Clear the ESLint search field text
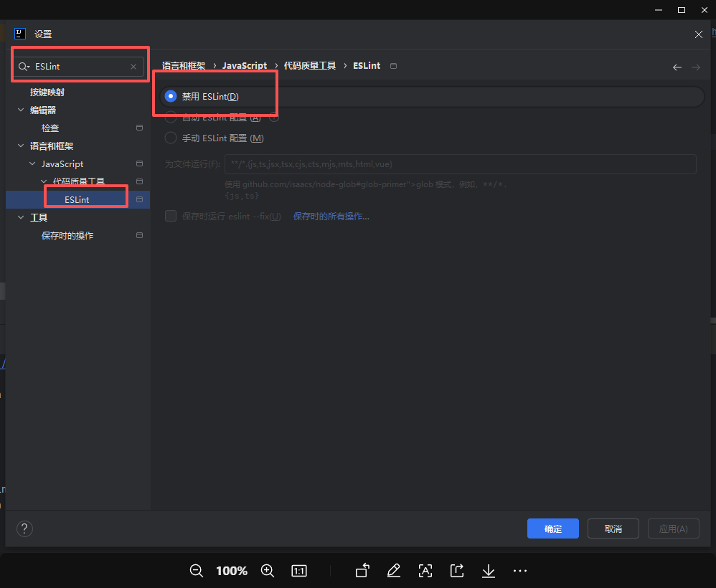The height and width of the screenshot is (588, 716). pyautogui.click(x=133, y=67)
